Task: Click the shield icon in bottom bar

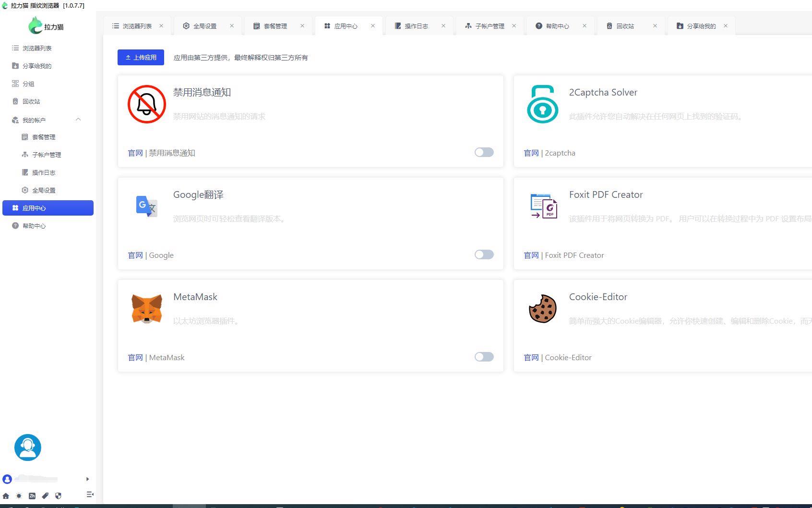Action: [58, 496]
